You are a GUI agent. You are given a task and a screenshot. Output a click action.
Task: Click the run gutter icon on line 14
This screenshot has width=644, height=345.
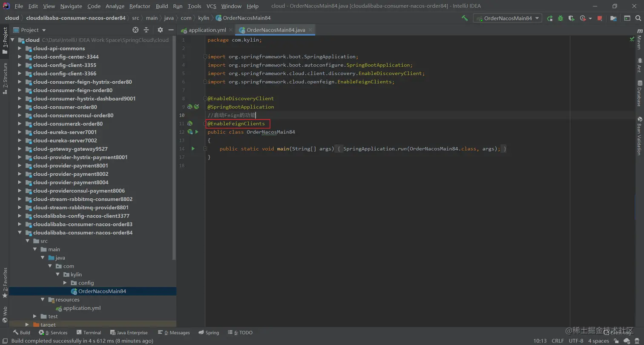pyautogui.click(x=193, y=148)
